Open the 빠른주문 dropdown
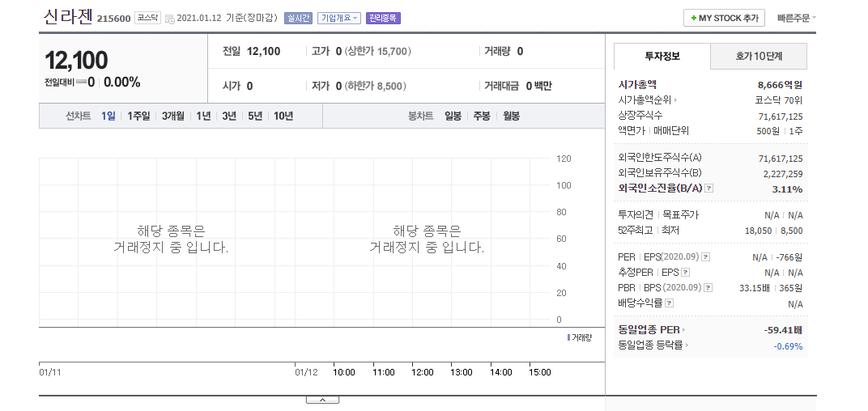868x411 pixels. click(x=796, y=19)
